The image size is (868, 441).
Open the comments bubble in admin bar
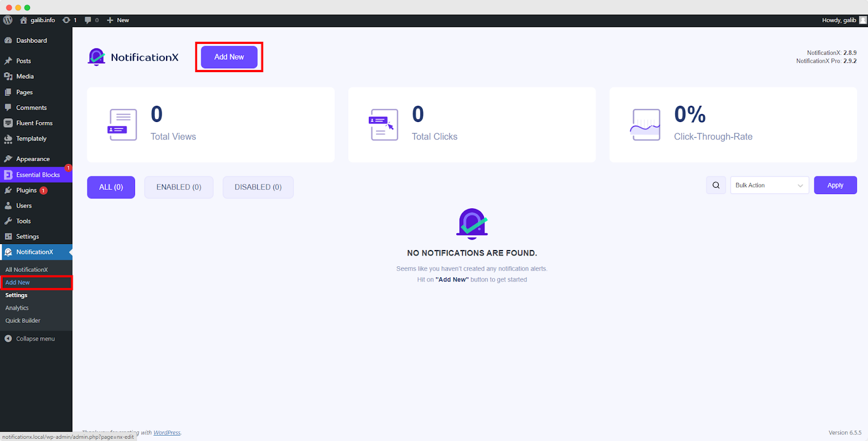point(92,20)
